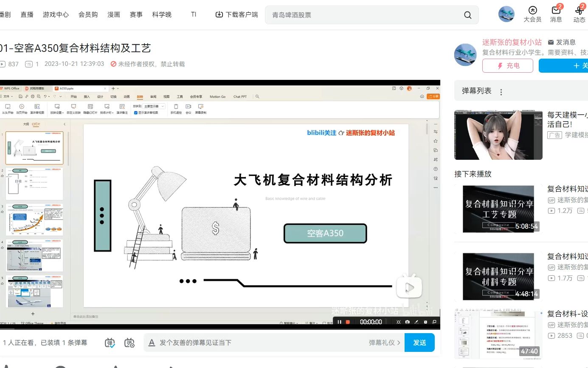The image size is (588, 368).
Task: In the video, click the red recorder stop button
Action: [348, 322]
